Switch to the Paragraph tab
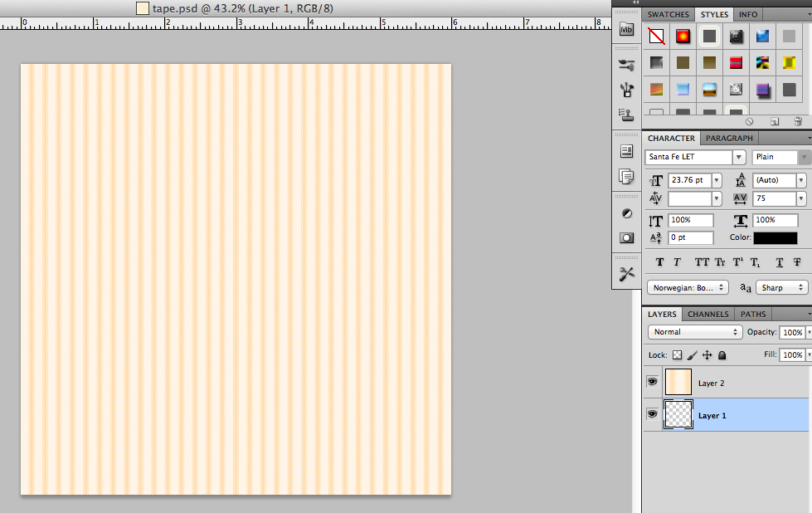The width and height of the screenshot is (812, 513). pos(729,138)
